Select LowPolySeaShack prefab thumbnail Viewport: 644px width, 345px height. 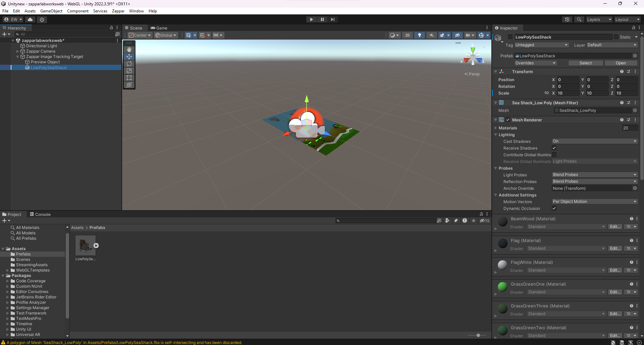click(86, 245)
